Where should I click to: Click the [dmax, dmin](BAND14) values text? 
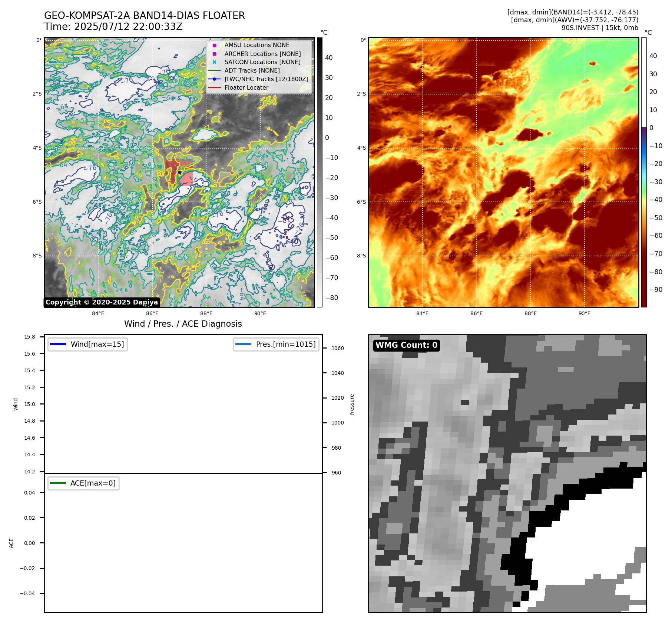click(x=573, y=12)
